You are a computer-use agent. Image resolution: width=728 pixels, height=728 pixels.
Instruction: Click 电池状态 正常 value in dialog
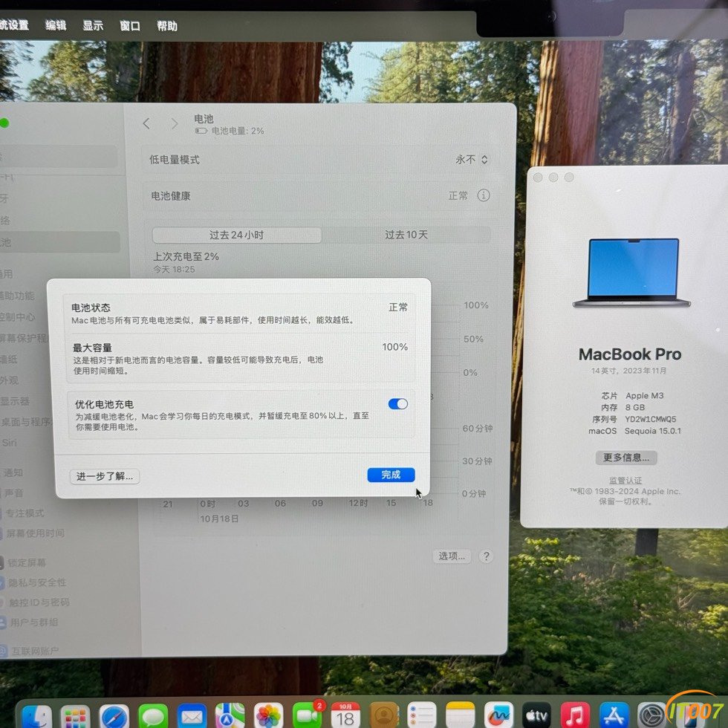[398, 308]
